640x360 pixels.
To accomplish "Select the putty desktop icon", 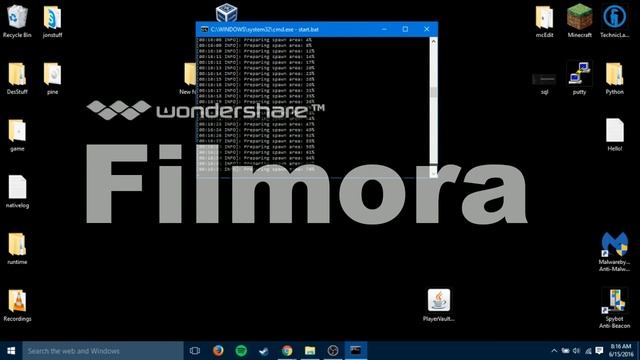I will point(579,78).
